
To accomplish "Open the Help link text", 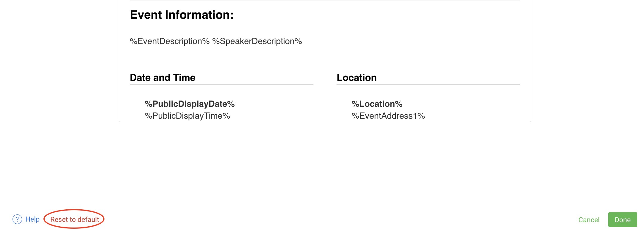I will pyautogui.click(x=32, y=219).
